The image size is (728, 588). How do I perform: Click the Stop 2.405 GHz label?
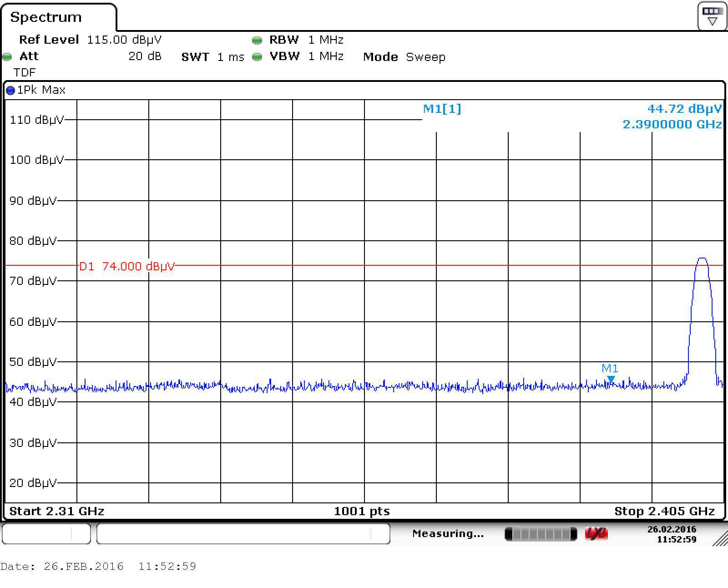[x=664, y=511]
